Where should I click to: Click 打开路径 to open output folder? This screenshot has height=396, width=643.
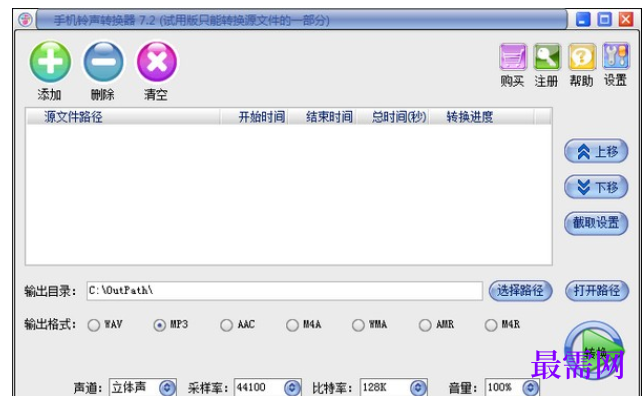point(597,291)
